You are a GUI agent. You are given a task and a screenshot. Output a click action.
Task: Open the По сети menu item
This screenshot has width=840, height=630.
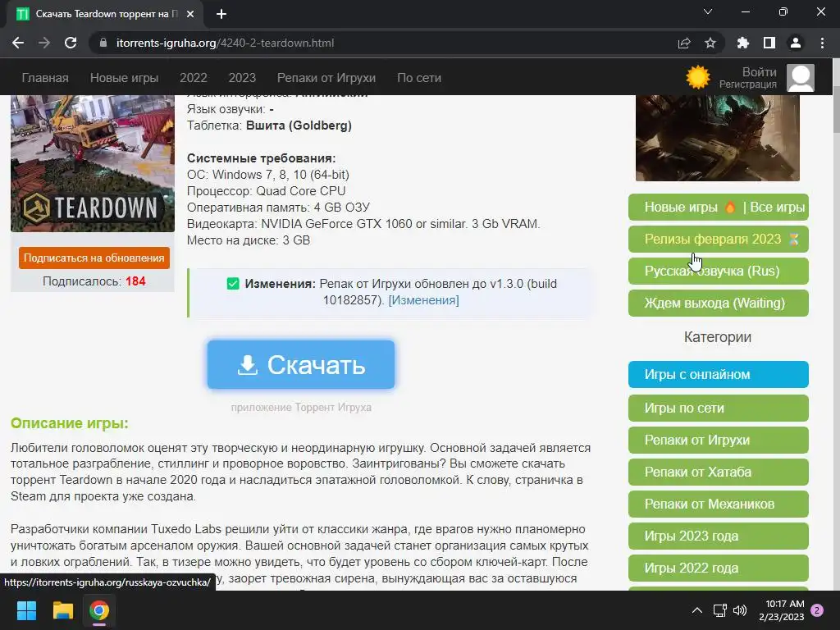(x=419, y=78)
